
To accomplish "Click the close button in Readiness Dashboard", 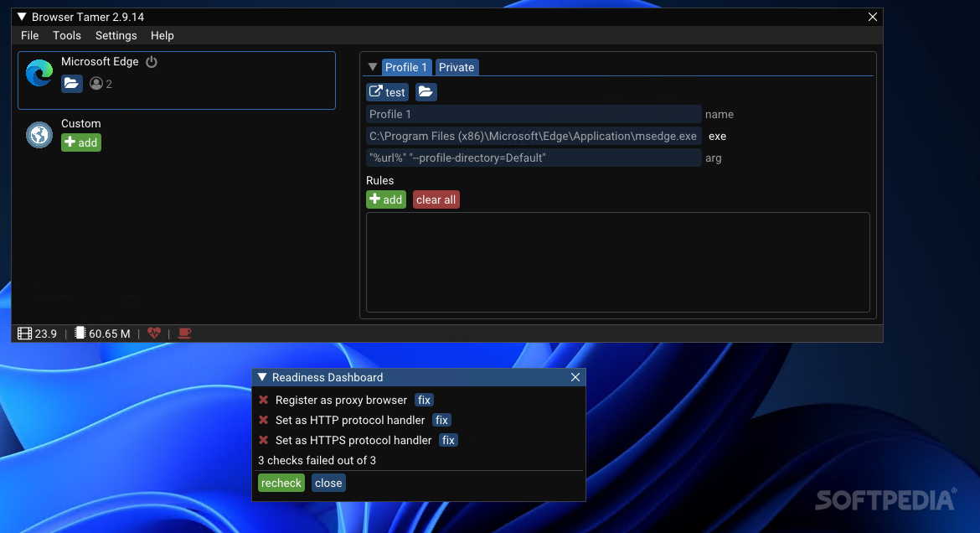I will (328, 483).
